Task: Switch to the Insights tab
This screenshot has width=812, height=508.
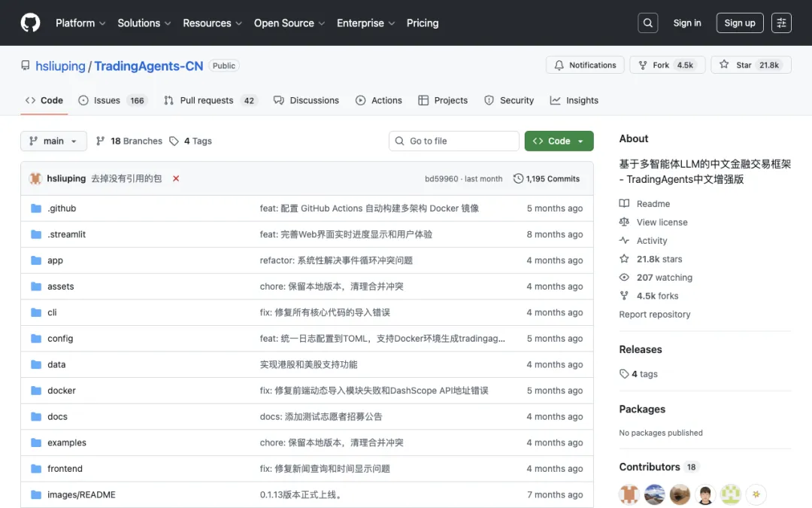Action: 574,101
